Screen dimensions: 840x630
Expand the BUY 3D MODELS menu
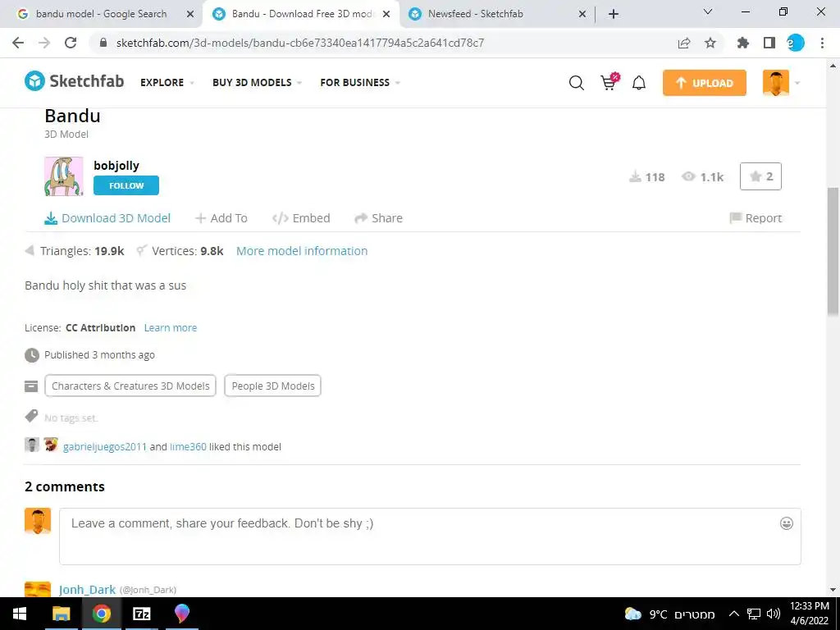(257, 83)
